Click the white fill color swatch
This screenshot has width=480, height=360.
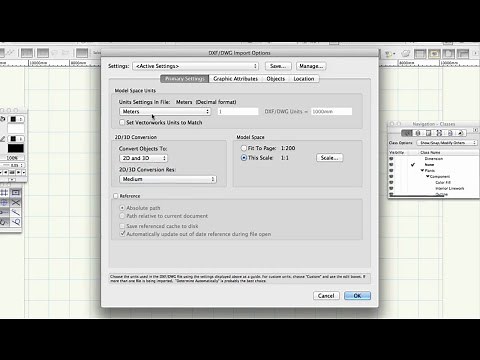[16, 128]
